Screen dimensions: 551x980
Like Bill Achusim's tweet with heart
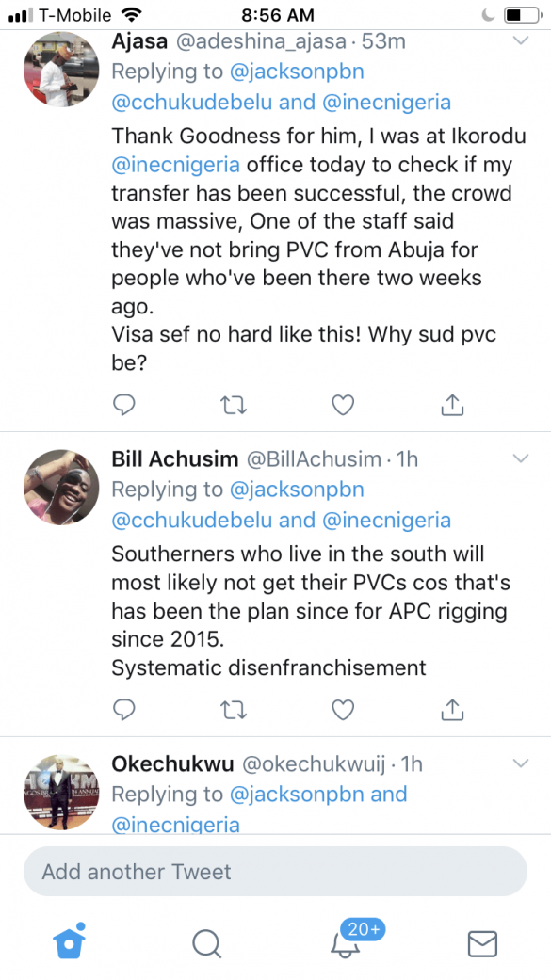coord(343,710)
